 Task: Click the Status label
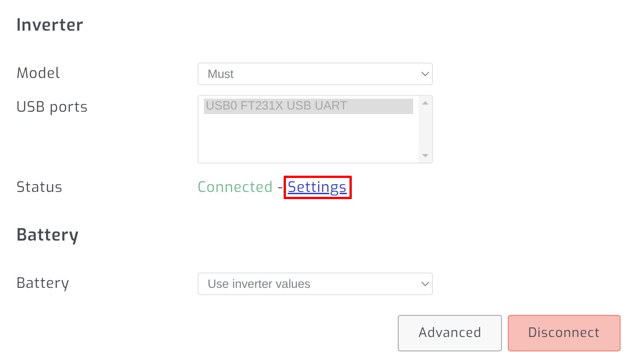click(x=39, y=187)
